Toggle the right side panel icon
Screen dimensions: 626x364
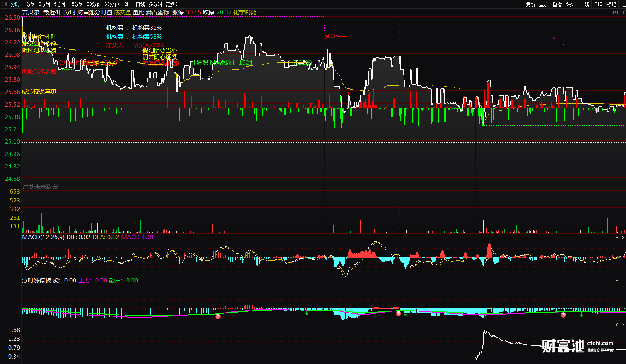tap(623, 12)
